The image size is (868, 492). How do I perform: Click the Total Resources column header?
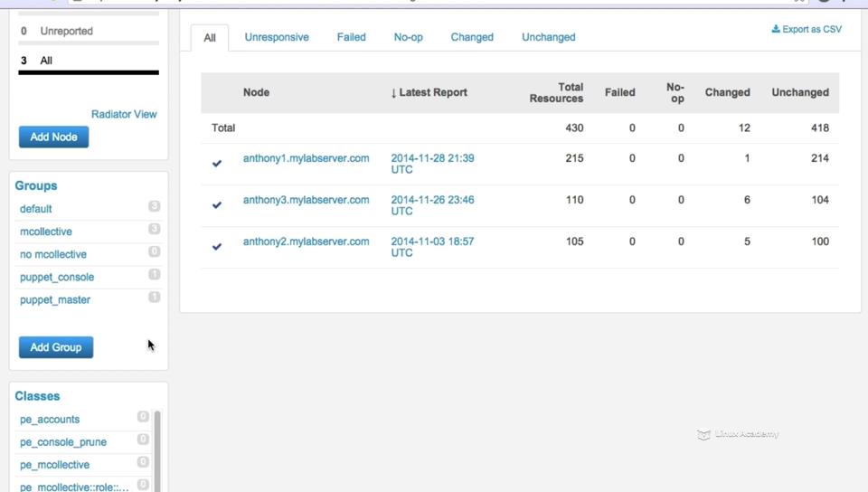pyautogui.click(x=556, y=92)
